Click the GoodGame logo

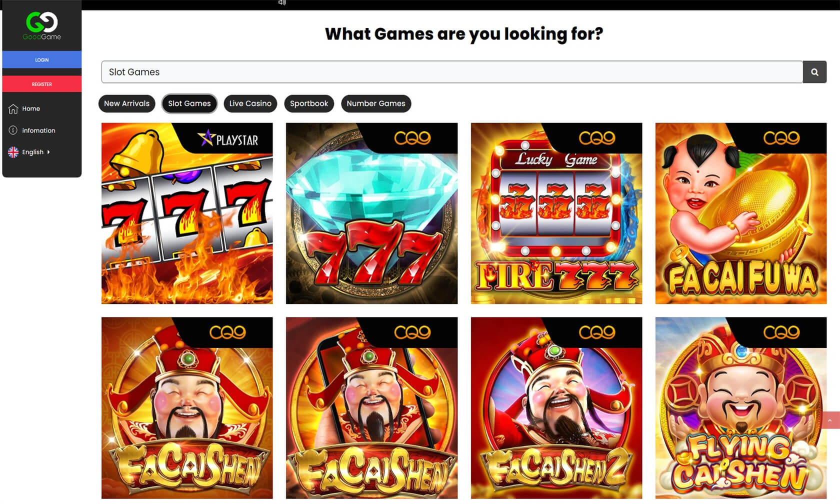click(x=42, y=26)
